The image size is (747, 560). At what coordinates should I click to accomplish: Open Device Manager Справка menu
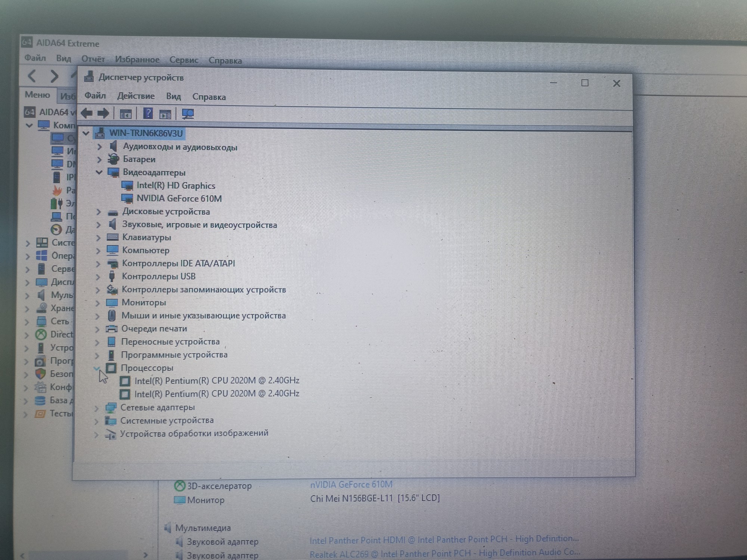209,97
